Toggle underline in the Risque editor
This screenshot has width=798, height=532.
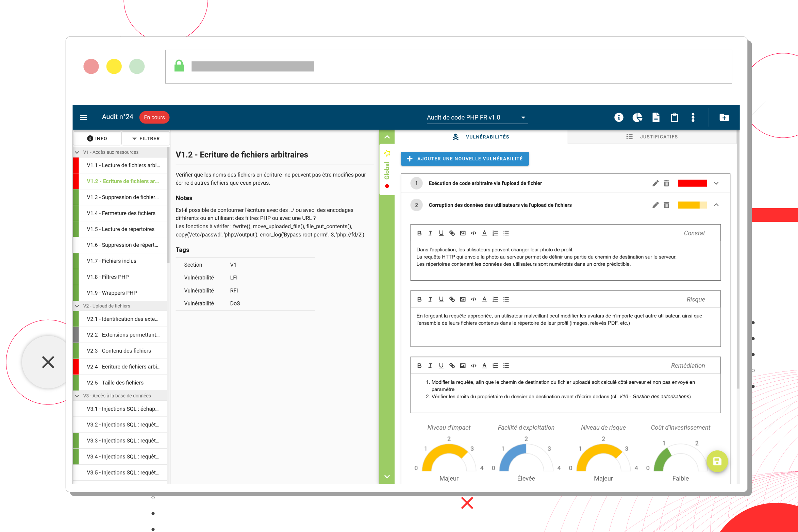coord(441,299)
